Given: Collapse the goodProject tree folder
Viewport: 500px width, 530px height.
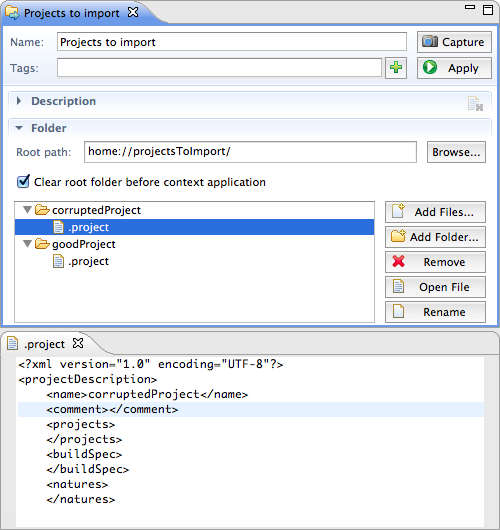Looking at the screenshot, I should [x=27, y=244].
